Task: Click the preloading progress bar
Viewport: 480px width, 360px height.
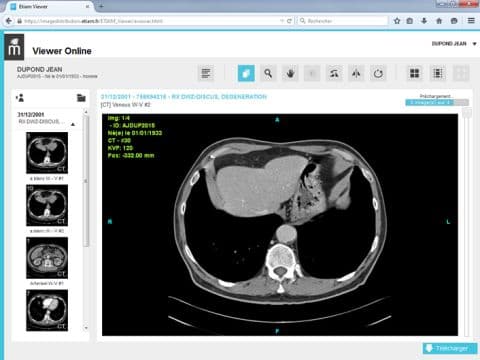Action: [x=437, y=102]
